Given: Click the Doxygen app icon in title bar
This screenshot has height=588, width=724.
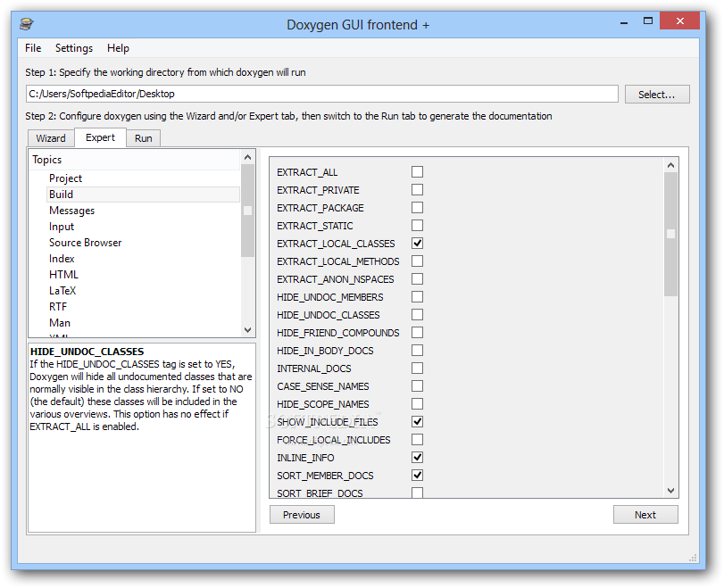Looking at the screenshot, I should pos(27,23).
